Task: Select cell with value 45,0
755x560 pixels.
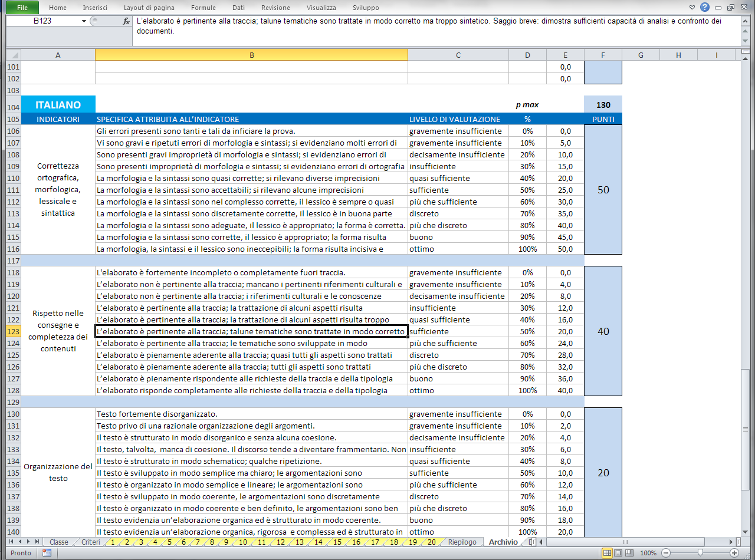Action: point(565,237)
